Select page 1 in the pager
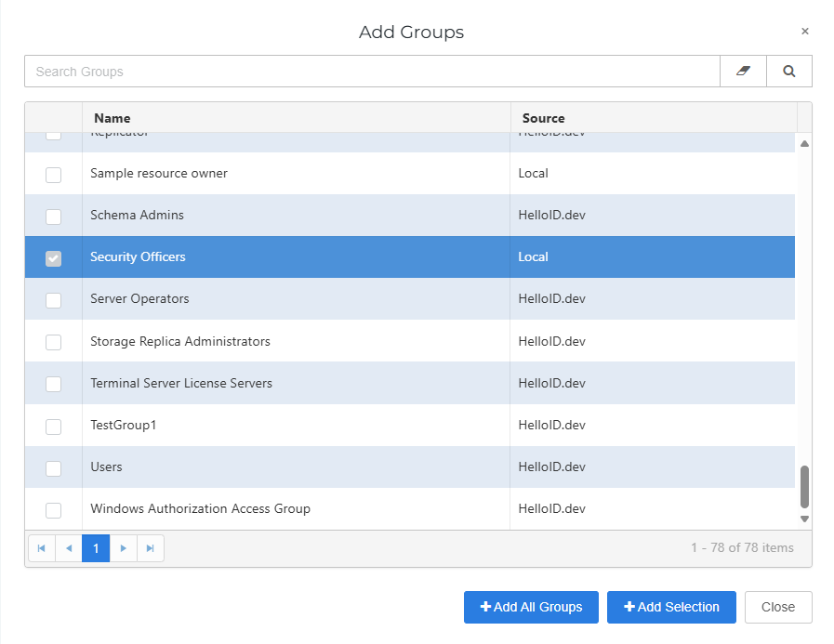The height and width of the screenshot is (644, 834). [96, 548]
